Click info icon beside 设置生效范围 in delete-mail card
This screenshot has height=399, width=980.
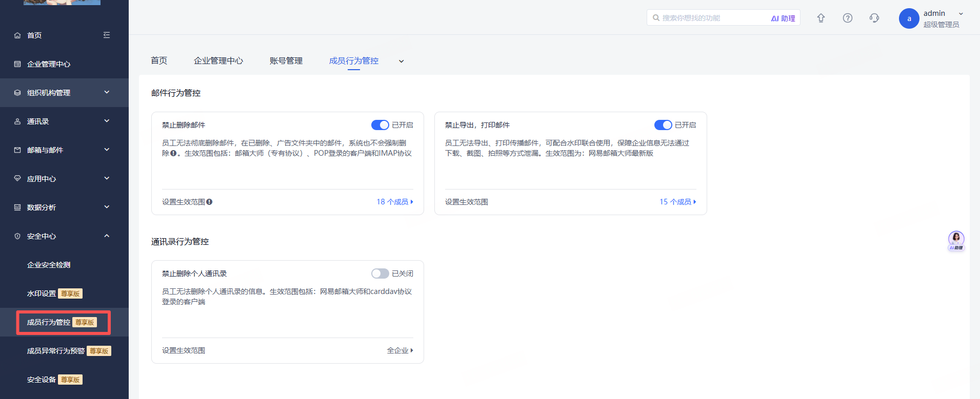[209, 202]
